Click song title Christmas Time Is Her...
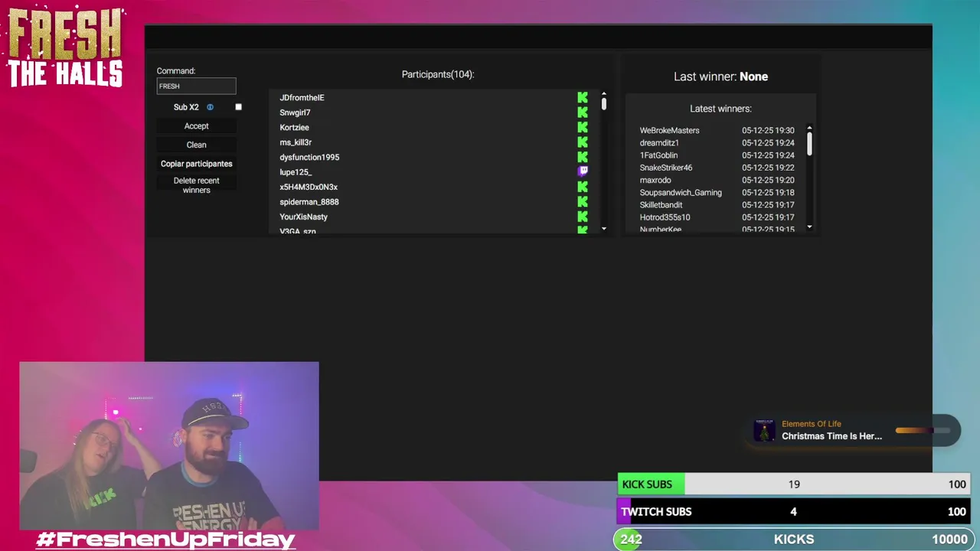 pyautogui.click(x=831, y=436)
